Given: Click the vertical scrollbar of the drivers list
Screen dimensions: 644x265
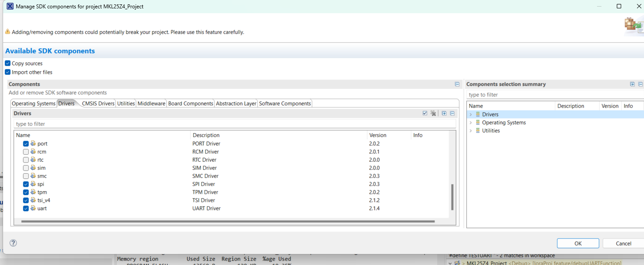Looking at the screenshot, I should 452,197.
